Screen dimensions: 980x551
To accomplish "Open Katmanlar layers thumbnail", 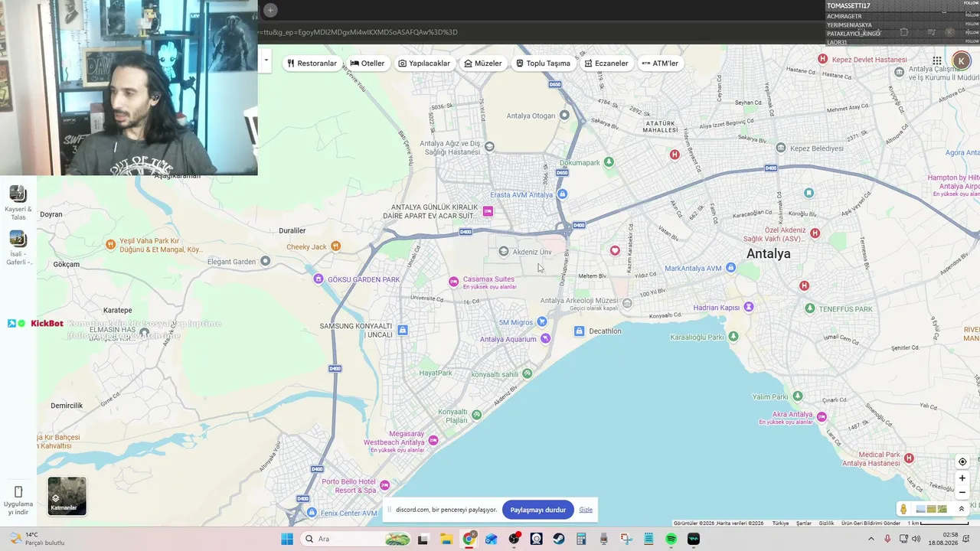I will [x=67, y=496].
